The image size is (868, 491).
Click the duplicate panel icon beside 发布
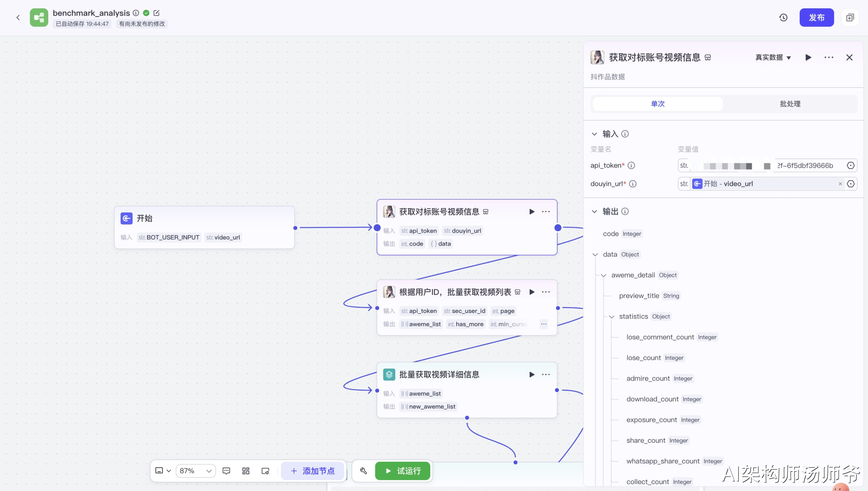[x=850, y=18]
